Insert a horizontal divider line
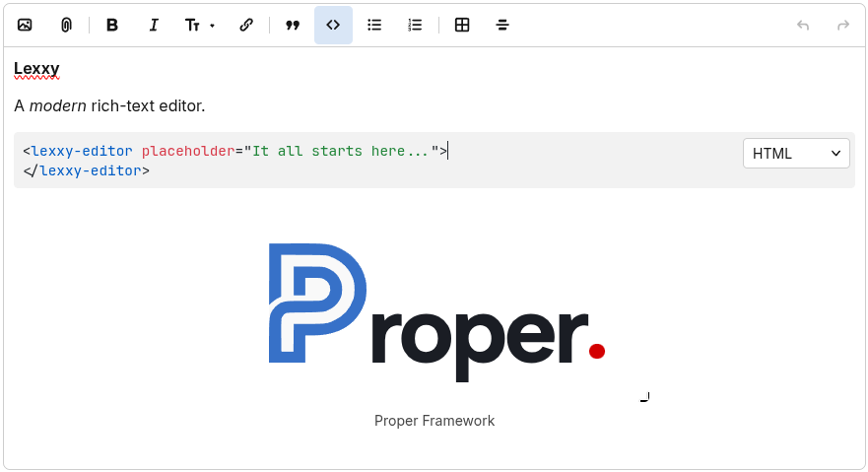868x472 pixels. 502,25
